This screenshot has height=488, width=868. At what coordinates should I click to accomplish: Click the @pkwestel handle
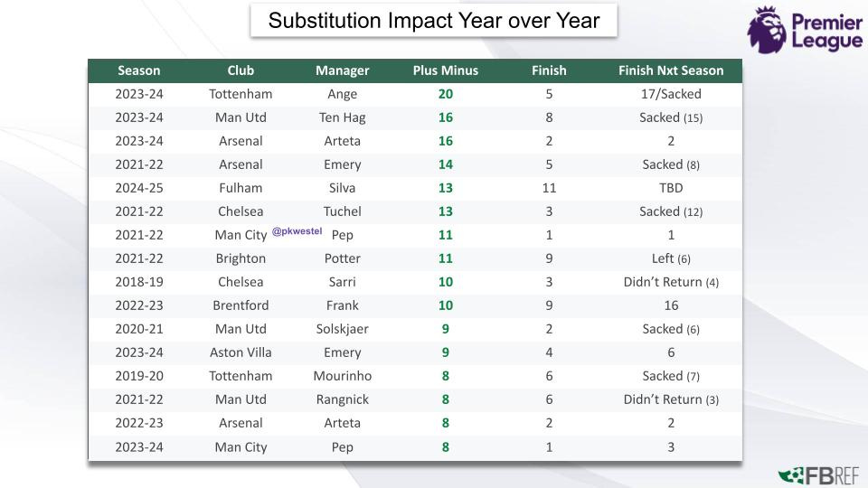(297, 231)
